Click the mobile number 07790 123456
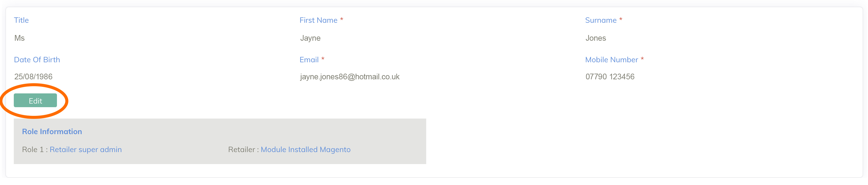This screenshot has height=185, width=868. click(x=610, y=77)
